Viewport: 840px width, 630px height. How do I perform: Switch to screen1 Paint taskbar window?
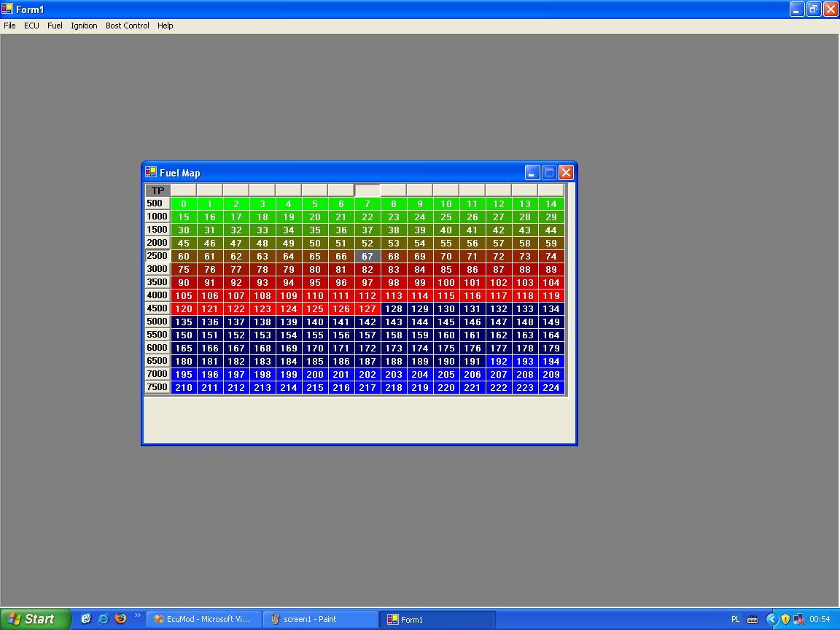pyautogui.click(x=319, y=619)
